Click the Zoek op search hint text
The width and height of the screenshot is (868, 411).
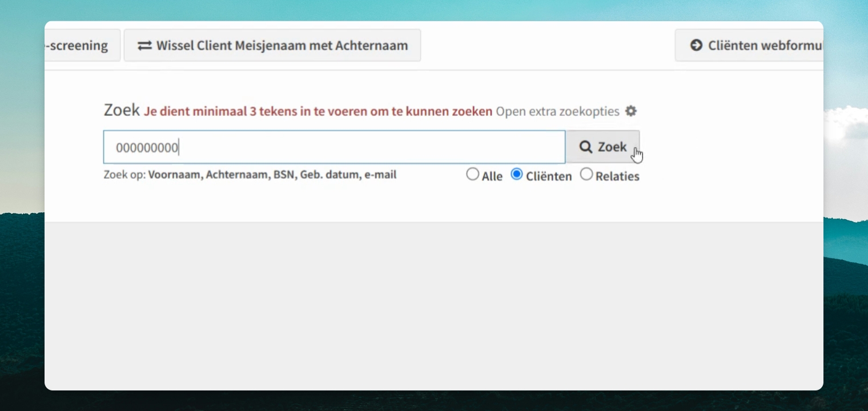click(x=250, y=175)
